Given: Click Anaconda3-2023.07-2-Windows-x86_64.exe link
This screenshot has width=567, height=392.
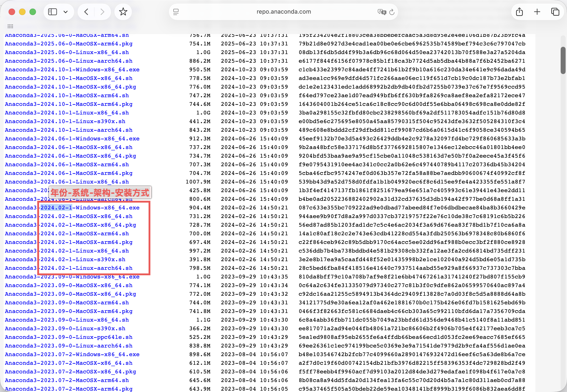Looking at the screenshot, I should [72, 355].
